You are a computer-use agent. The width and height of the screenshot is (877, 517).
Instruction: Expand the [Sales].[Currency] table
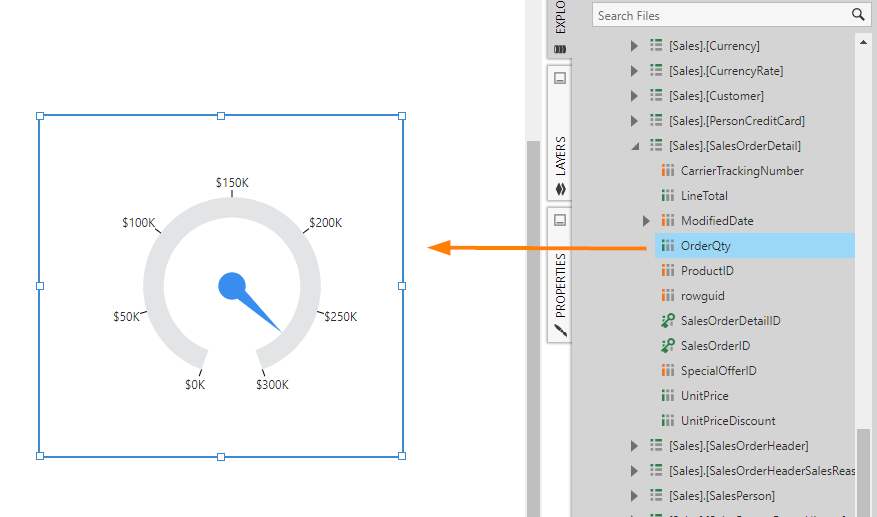point(634,46)
